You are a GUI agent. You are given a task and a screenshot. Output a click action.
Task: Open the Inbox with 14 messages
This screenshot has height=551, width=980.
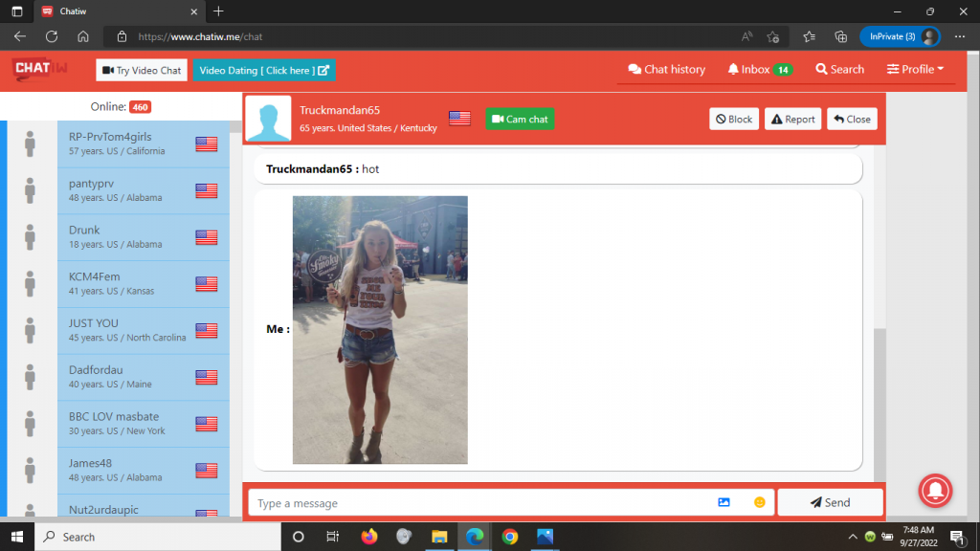pyautogui.click(x=759, y=69)
